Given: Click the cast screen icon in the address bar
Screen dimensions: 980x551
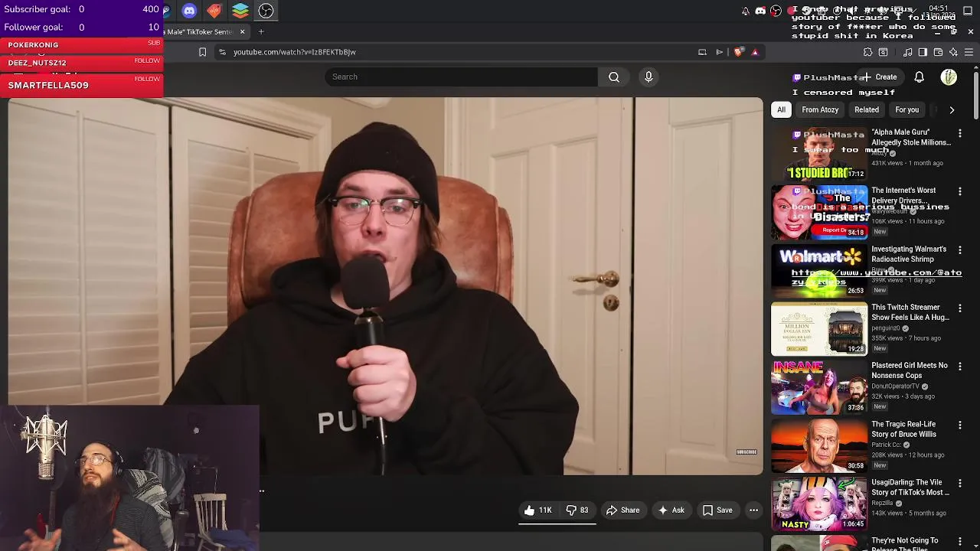Looking at the screenshot, I should tap(702, 52).
